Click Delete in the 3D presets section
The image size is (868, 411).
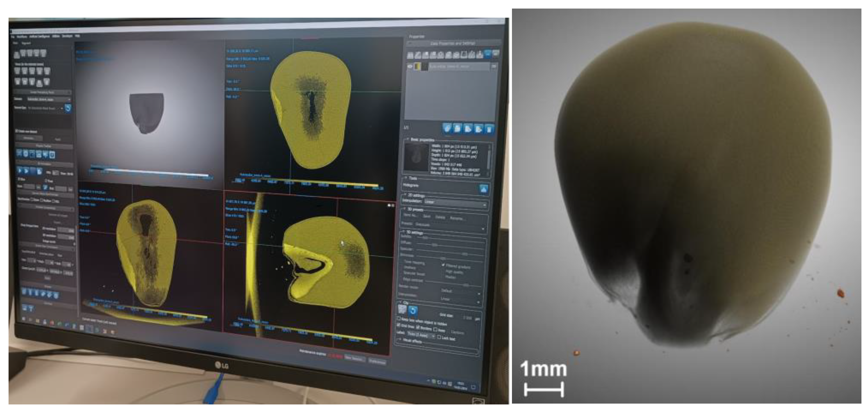(x=440, y=217)
